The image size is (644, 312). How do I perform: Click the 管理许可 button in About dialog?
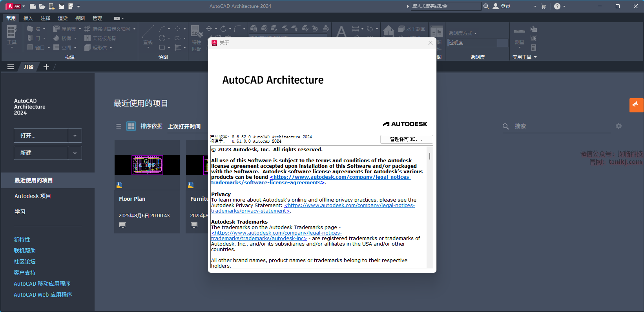(406, 139)
